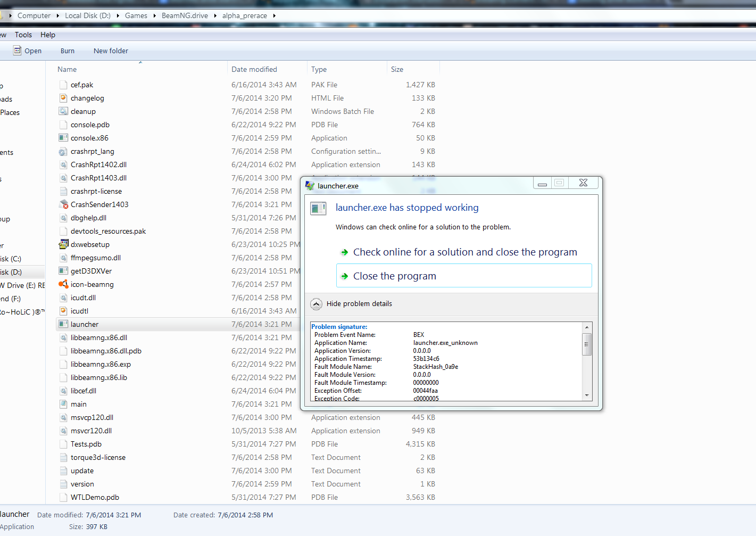Select the libbeamng.x86.dll.pdb file name
Image resolution: width=756 pixels, height=536 pixels.
(106, 351)
